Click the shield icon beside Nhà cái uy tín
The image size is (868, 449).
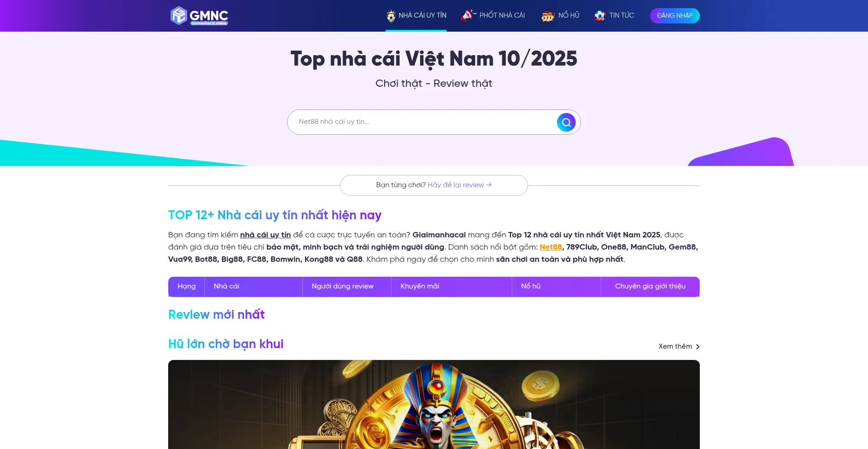point(391,16)
